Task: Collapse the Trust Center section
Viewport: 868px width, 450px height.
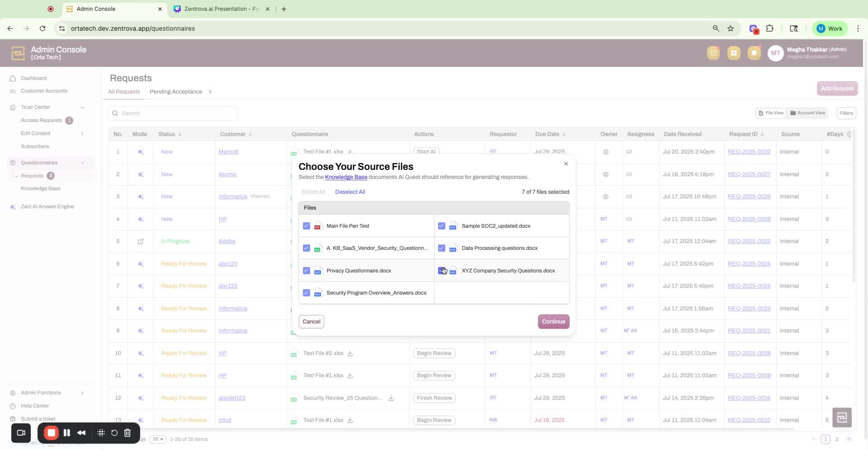Action: (82, 108)
